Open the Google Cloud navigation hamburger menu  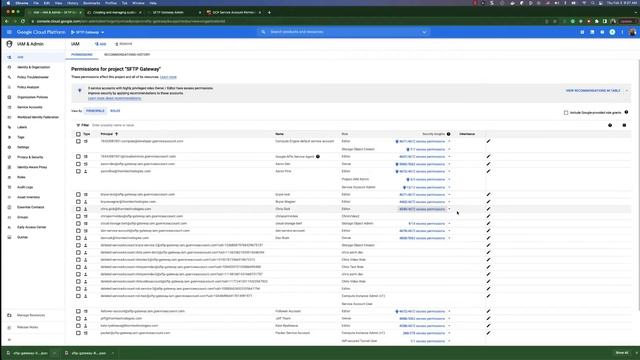[9, 32]
